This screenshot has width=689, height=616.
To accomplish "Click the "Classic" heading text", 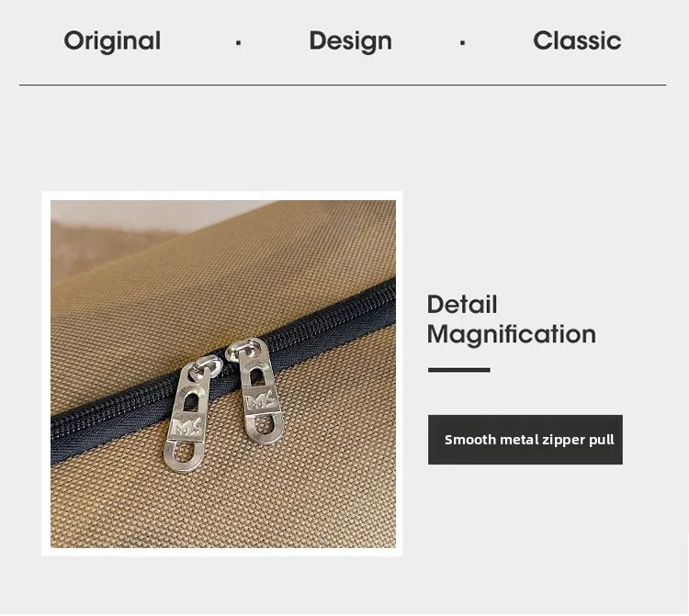I will tap(577, 40).
